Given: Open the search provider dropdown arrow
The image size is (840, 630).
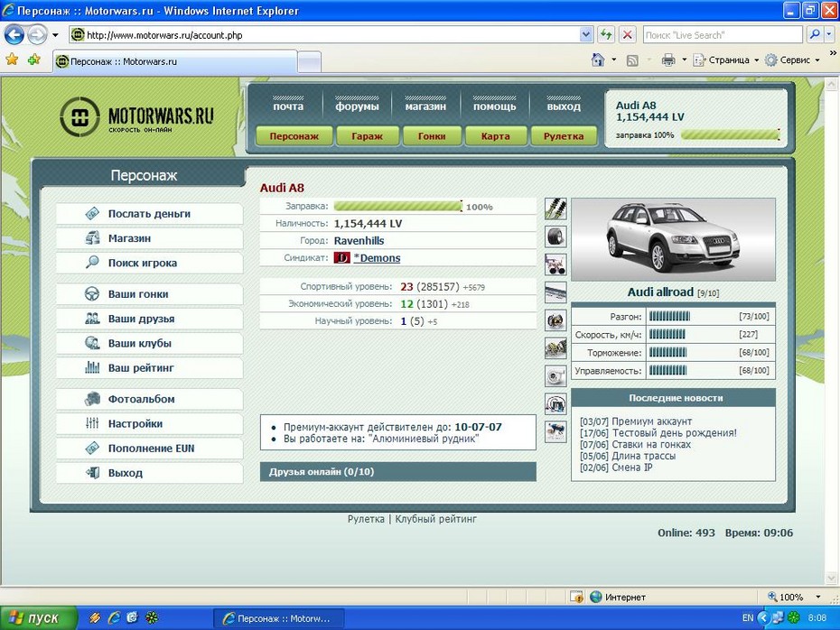Looking at the screenshot, I should click(829, 35).
